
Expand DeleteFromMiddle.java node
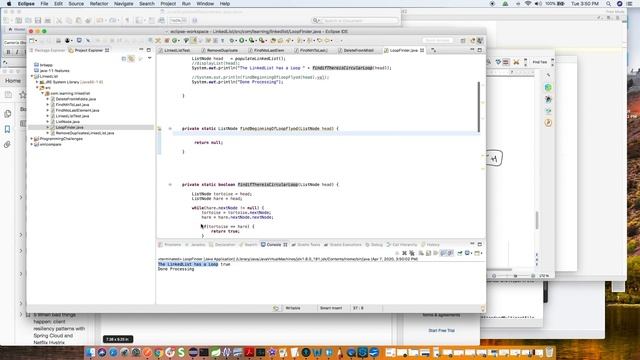pyautogui.click(x=48, y=99)
